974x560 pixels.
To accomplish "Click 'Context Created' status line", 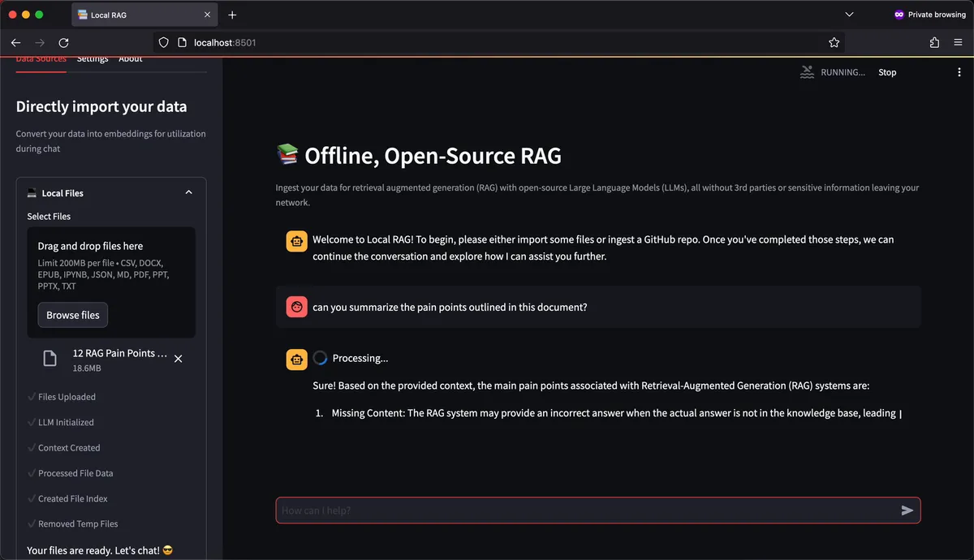I will (x=64, y=447).
